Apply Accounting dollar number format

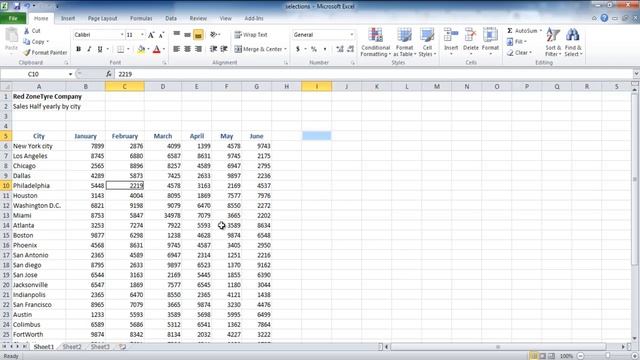click(298, 49)
